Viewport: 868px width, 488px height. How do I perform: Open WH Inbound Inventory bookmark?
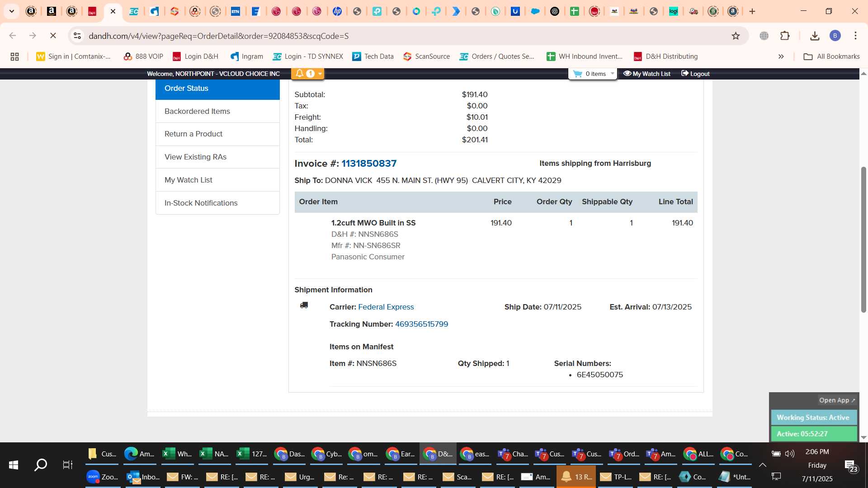pyautogui.click(x=585, y=56)
